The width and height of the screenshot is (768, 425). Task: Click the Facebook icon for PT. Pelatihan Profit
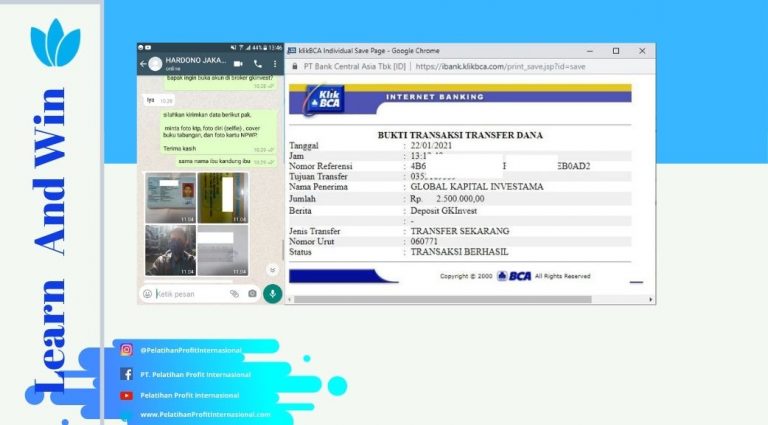point(127,374)
